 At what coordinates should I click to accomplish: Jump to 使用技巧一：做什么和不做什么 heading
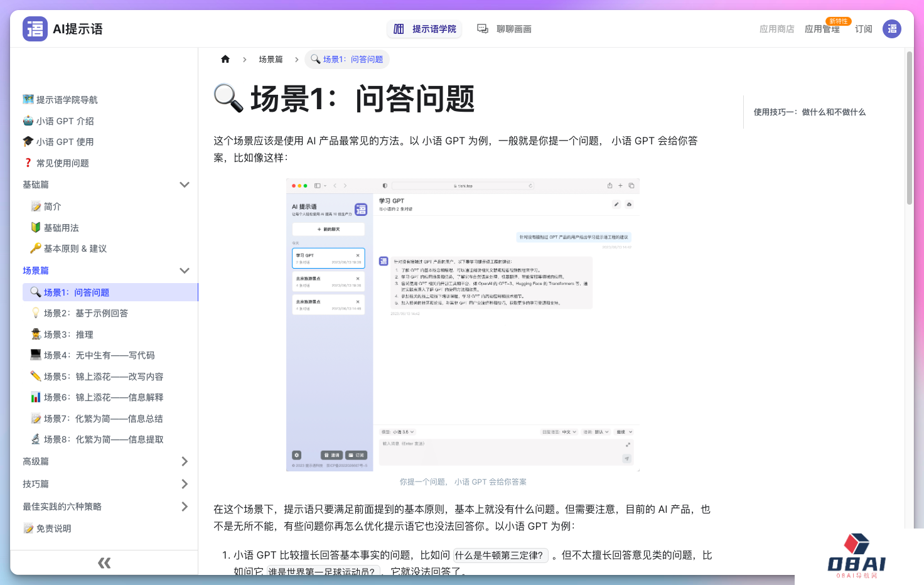(x=809, y=112)
